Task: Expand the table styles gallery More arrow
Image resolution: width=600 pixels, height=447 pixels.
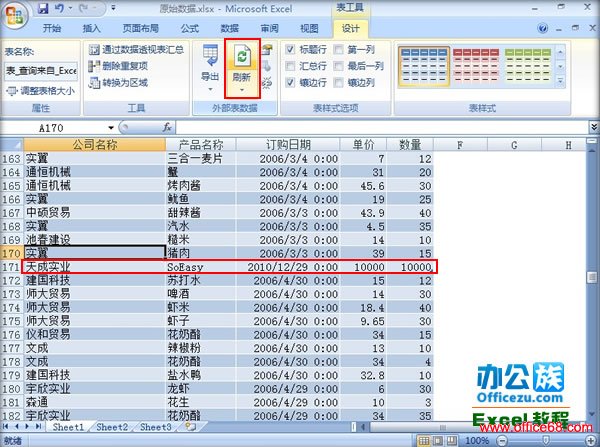Action: [560, 82]
